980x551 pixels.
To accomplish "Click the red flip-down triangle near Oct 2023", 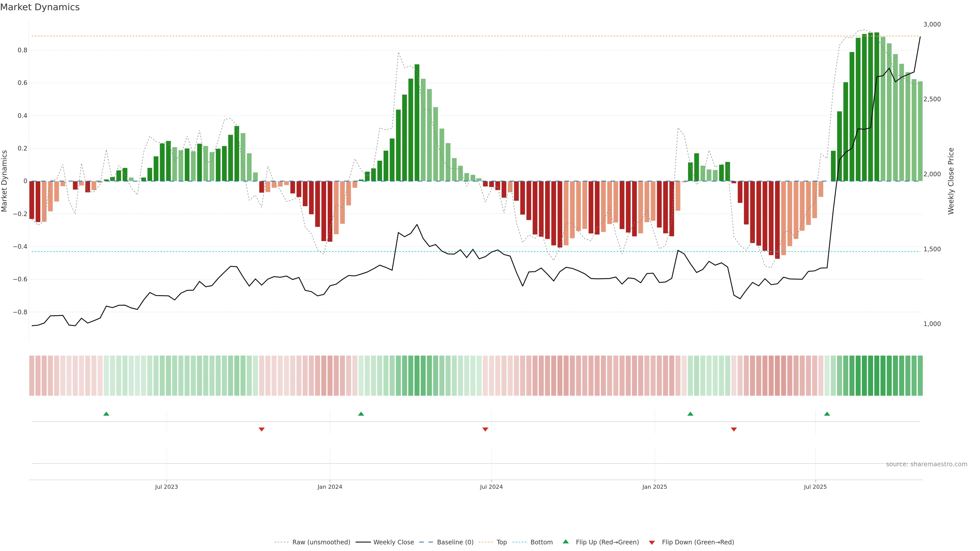I will coord(261,429).
